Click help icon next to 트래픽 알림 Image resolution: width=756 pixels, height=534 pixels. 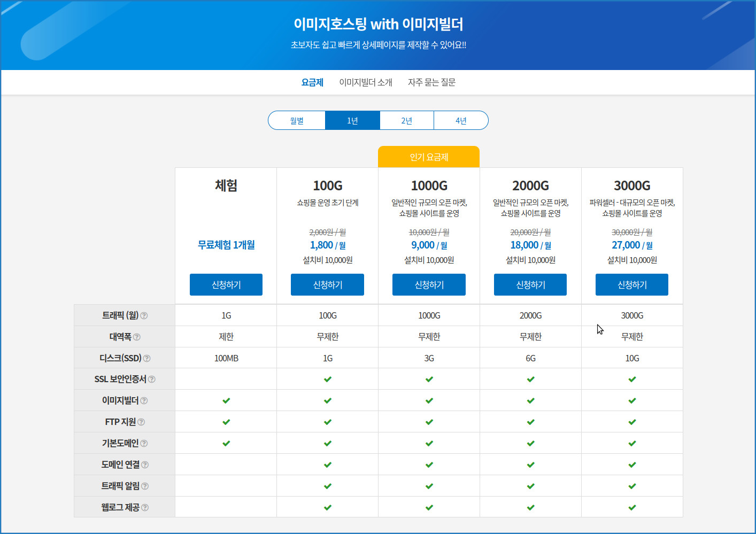(145, 486)
